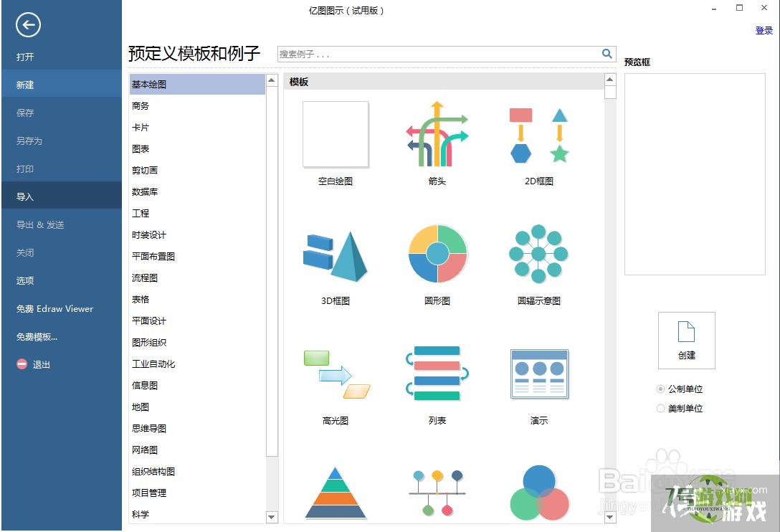Select 基本绘图 category
This screenshot has width=780, height=532.
click(197, 84)
